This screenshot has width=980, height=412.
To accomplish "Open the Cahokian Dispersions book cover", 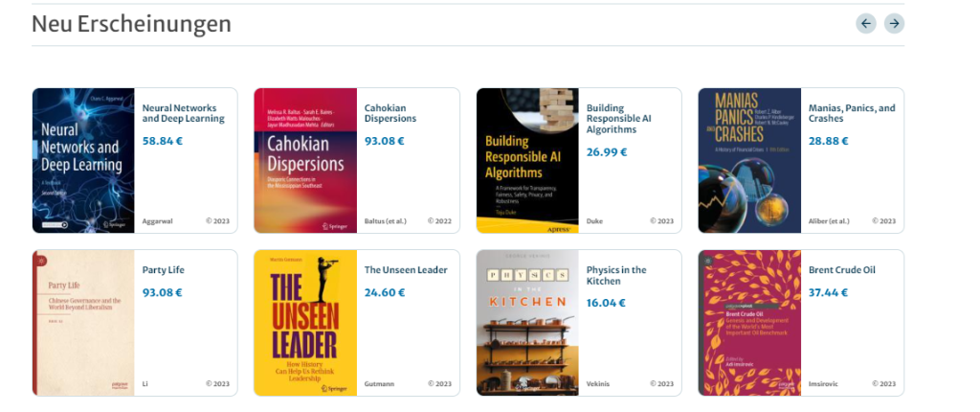I will tap(305, 160).
